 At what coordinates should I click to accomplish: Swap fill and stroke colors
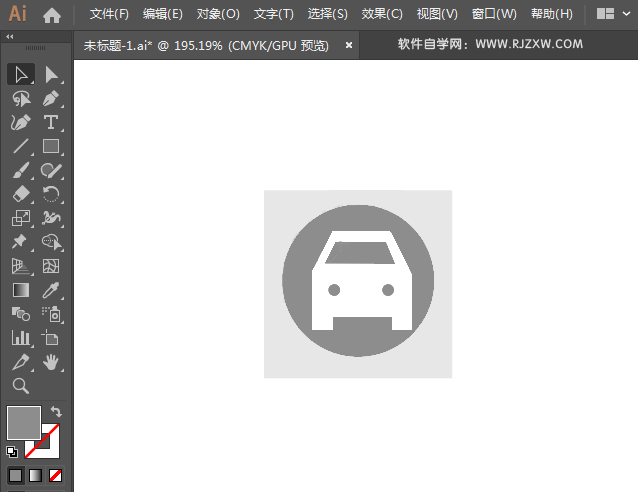click(56, 411)
